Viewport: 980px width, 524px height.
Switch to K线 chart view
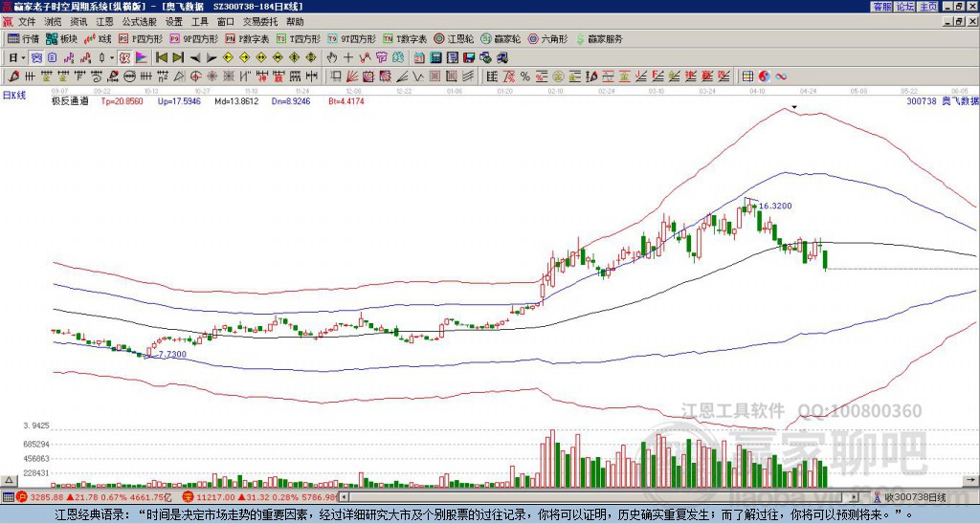97,39
